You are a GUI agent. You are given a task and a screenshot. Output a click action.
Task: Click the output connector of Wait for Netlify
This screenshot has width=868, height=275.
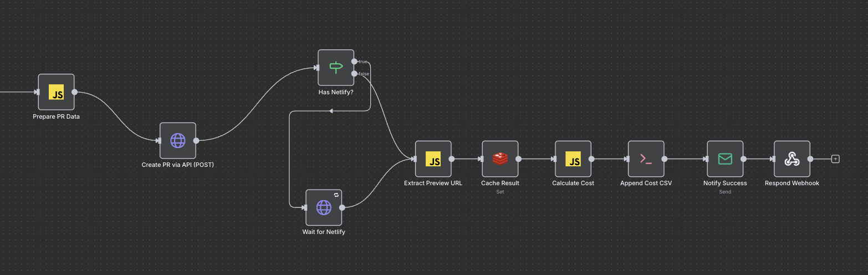click(342, 207)
